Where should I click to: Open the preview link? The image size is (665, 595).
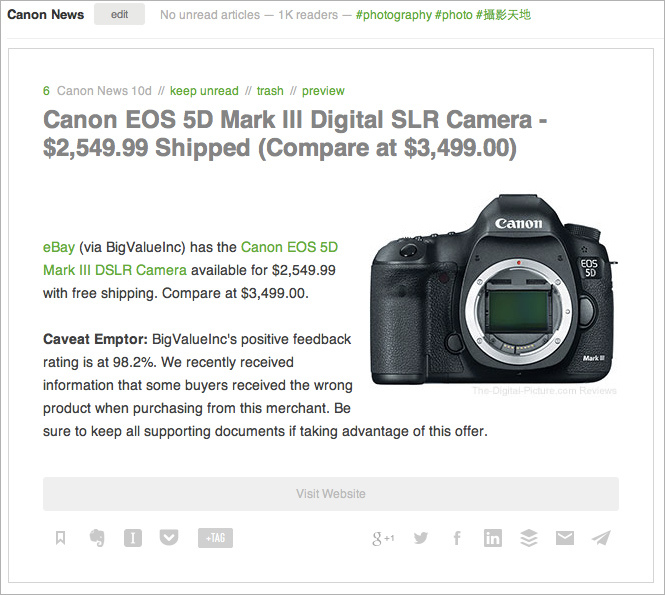(x=323, y=91)
